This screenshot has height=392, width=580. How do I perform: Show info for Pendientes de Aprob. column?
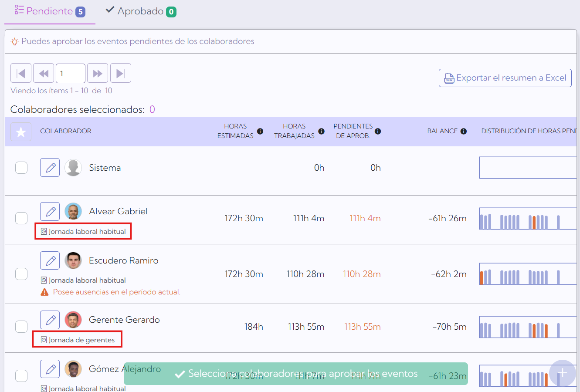coord(378,131)
